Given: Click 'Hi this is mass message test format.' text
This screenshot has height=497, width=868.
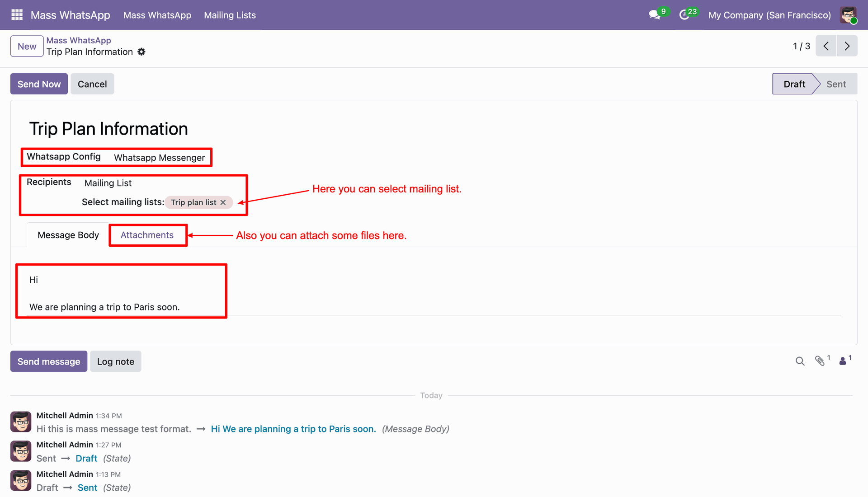Looking at the screenshot, I should click(114, 429).
